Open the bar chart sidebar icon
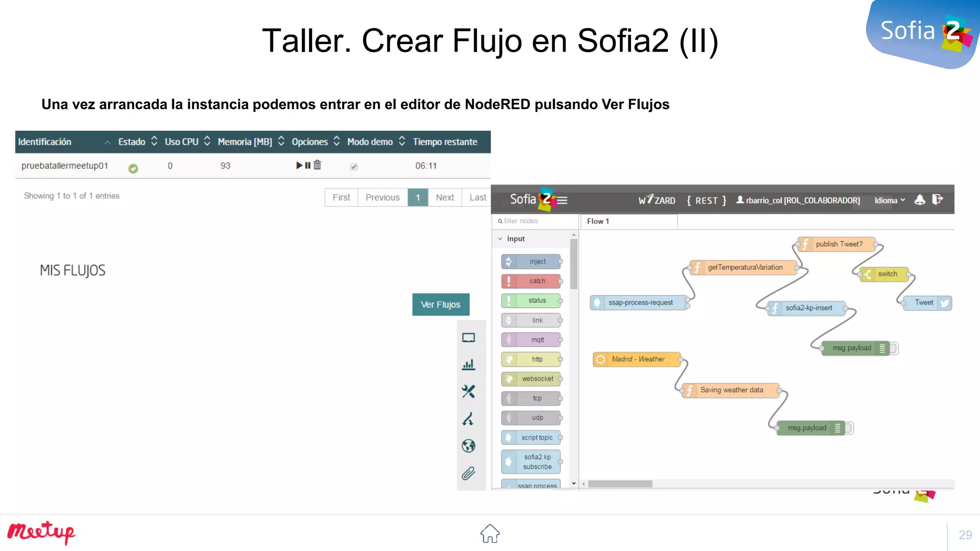Viewport: 980px width, 551px height. 468,364
